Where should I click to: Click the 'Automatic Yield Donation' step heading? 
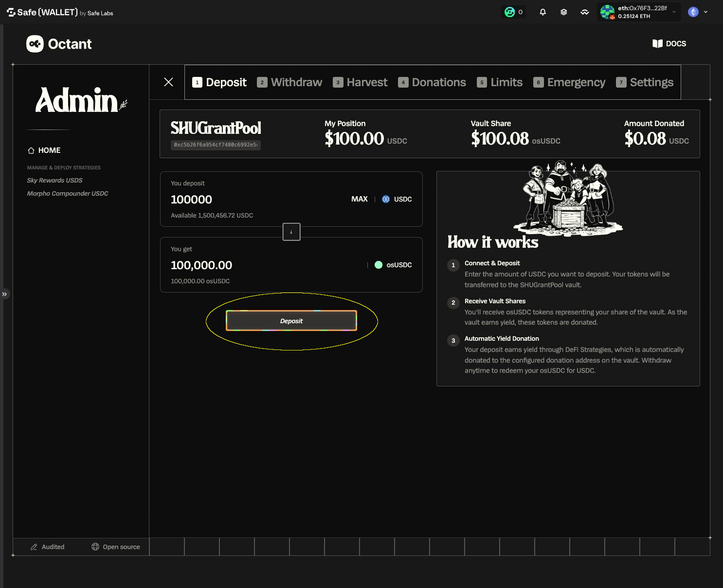pos(502,338)
